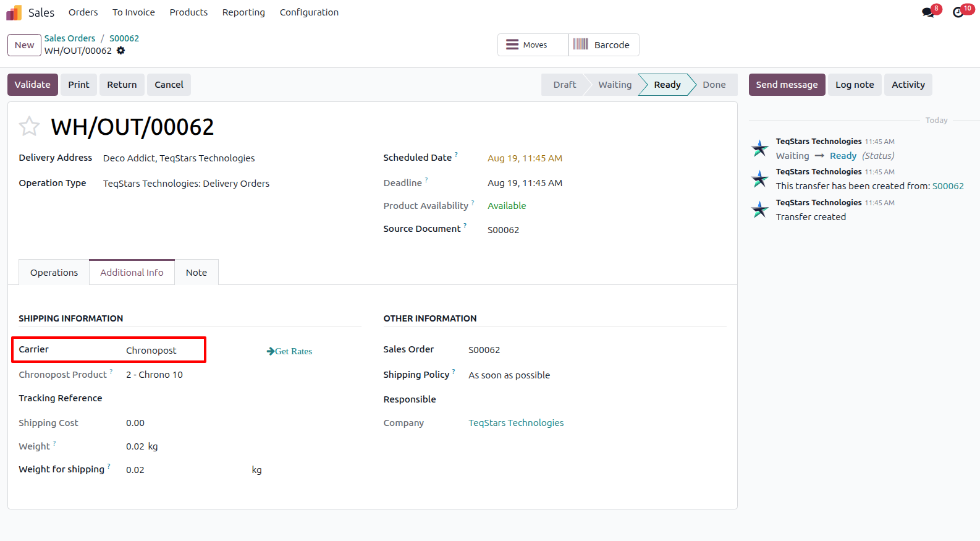Show the Source Document help icon
This screenshot has width=980, height=541.
465,225
